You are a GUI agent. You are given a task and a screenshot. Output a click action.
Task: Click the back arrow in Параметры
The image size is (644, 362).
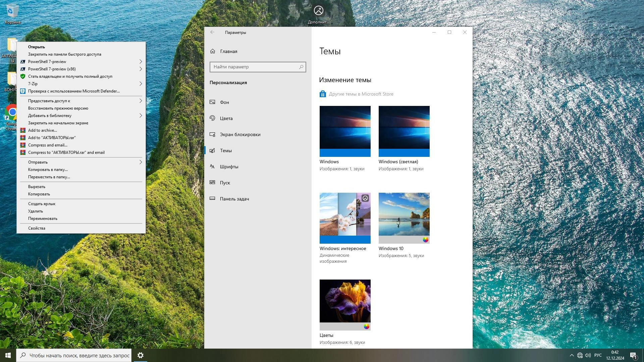pos(212,32)
